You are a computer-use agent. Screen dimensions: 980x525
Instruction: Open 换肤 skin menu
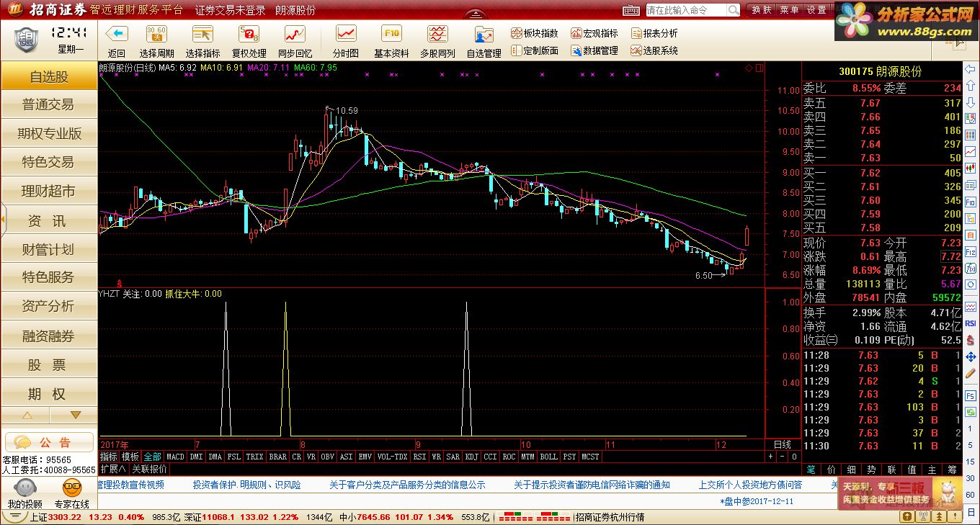[762, 10]
